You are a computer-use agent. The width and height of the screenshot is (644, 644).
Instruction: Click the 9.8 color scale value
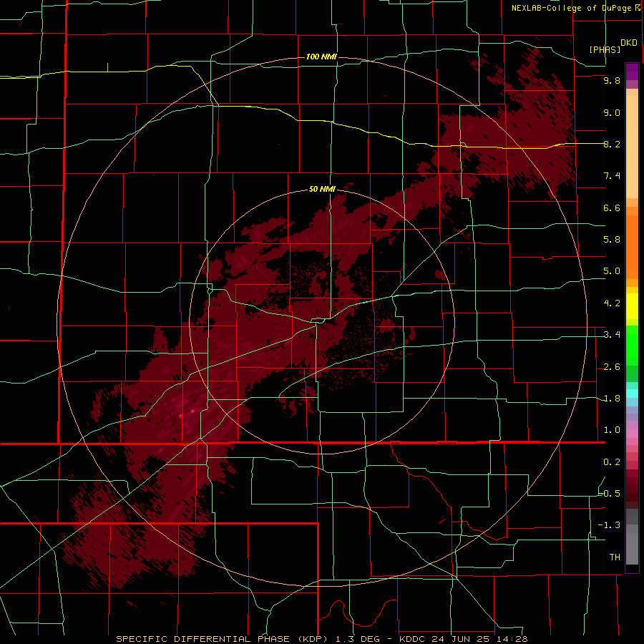pyautogui.click(x=612, y=80)
